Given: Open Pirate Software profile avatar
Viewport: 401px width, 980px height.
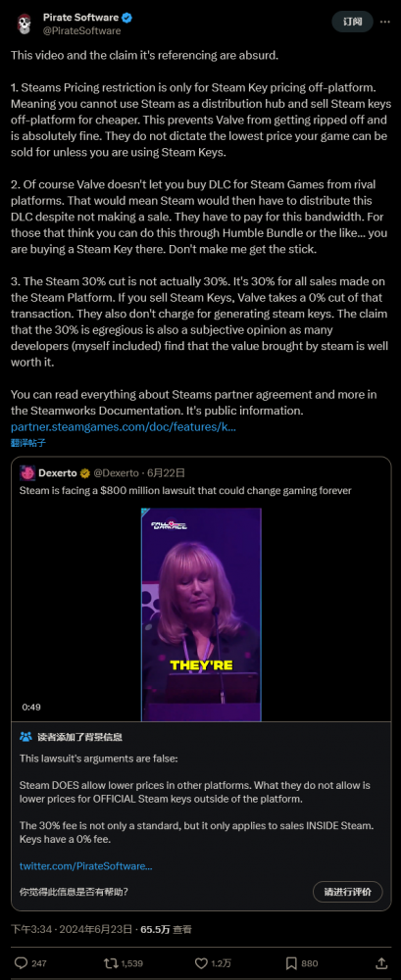Looking at the screenshot, I should 24,24.
